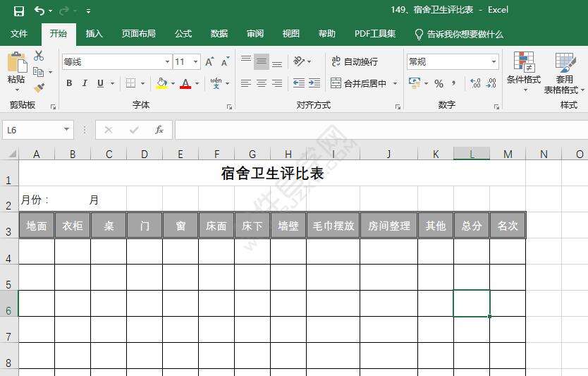The width and height of the screenshot is (588, 376).
Task: Expand the font size dropdown
Action: [x=195, y=62]
